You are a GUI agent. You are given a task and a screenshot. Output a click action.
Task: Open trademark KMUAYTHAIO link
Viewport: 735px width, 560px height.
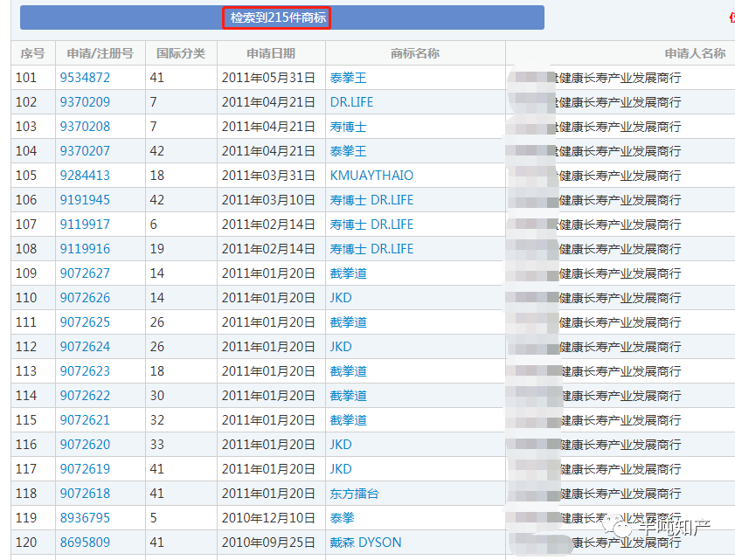tap(371, 176)
